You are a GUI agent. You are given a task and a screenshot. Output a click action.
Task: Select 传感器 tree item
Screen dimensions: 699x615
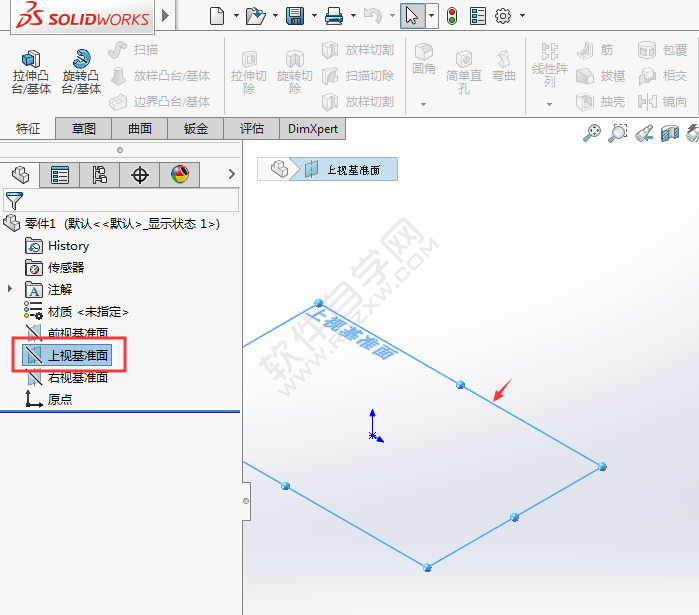tap(54, 267)
